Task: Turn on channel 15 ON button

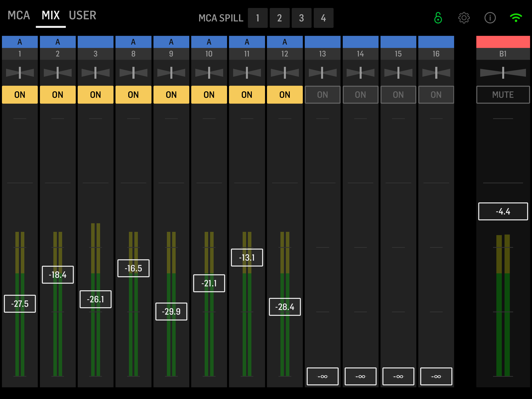Action: [398, 94]
